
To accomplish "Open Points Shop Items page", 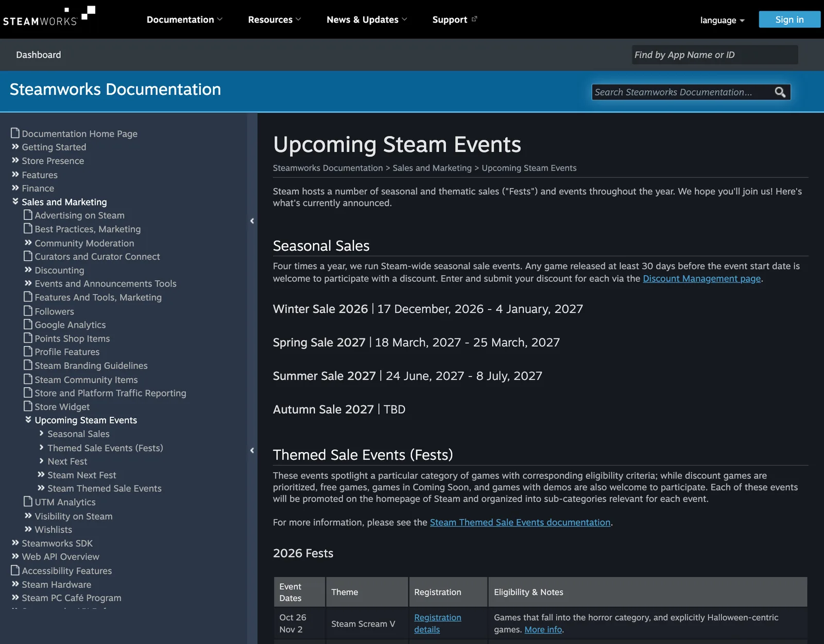I will [67, 338].
